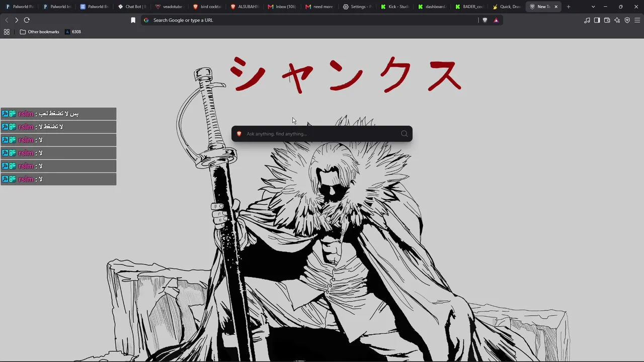Image resolution: width=644 pixels, height=362 pixels.
Task: Go back to the previous page
Action: [7, 20]
